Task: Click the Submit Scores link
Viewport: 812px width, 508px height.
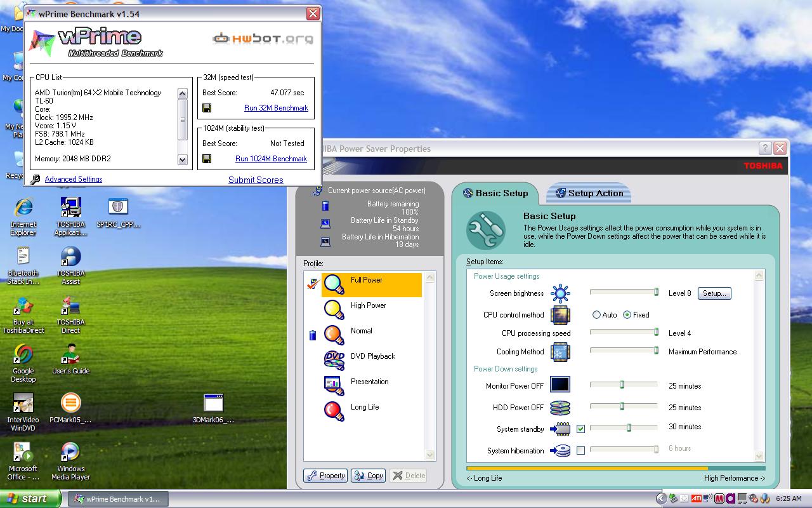Action: pos(256,180)
